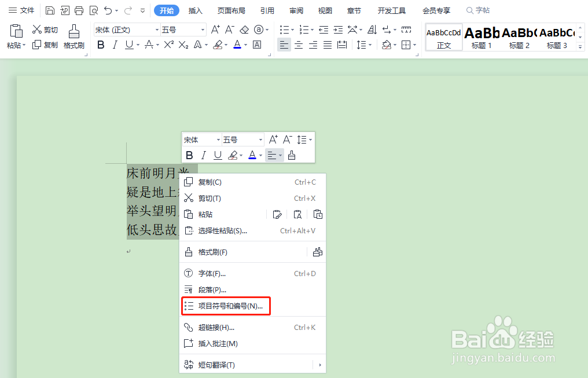This screenshot has width=588, height=378.
Task: Click the red font color swatch
Action: pyautogui.click(x=237, y=45)
